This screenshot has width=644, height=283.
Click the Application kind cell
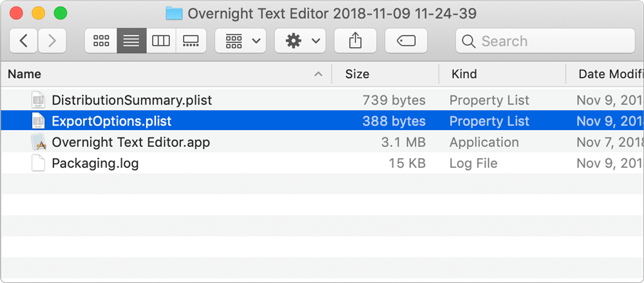pos(484,142)
